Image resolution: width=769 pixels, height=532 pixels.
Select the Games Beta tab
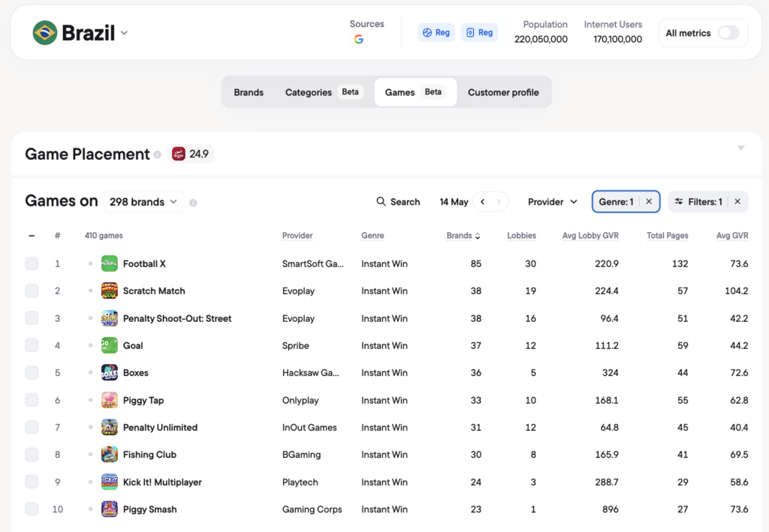[x=415, y=92]
